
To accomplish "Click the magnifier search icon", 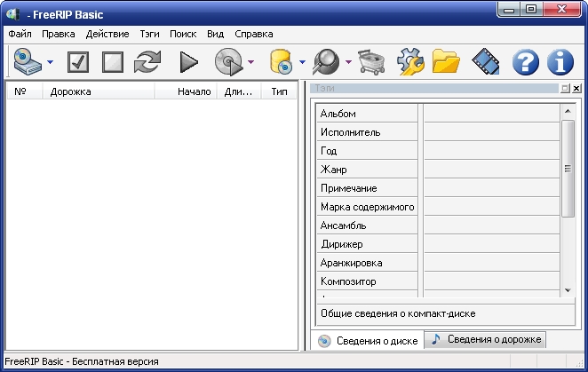I will [x=326, y=62].
